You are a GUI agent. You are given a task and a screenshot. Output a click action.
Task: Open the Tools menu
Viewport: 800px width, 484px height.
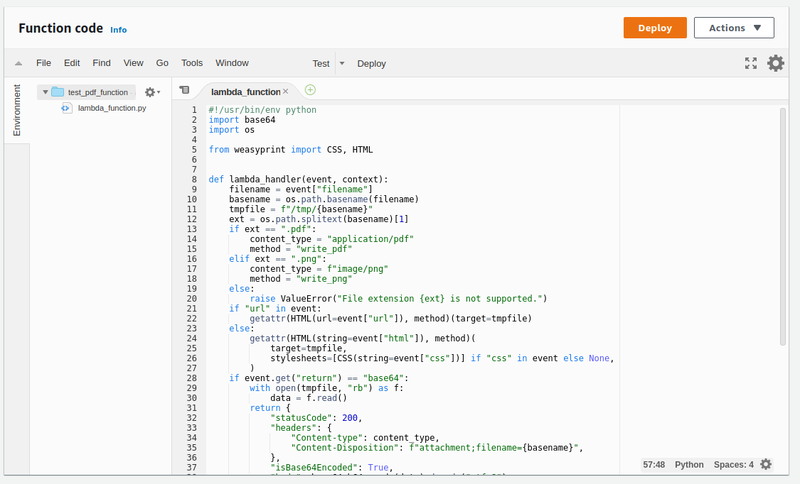192,63
